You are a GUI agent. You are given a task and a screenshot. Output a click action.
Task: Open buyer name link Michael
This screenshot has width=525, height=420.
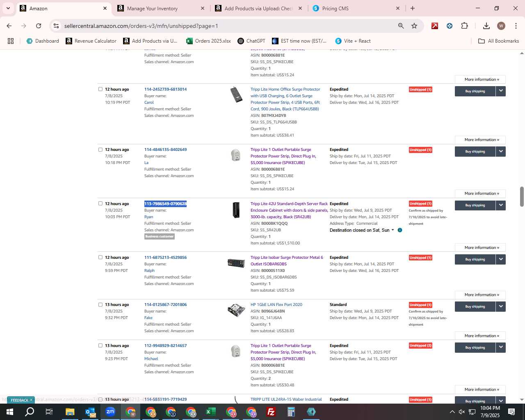(x=151, y=358)
